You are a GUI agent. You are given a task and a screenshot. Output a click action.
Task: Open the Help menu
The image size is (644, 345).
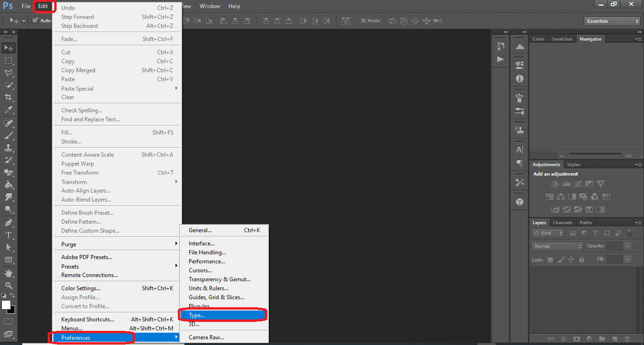(234, 6)
